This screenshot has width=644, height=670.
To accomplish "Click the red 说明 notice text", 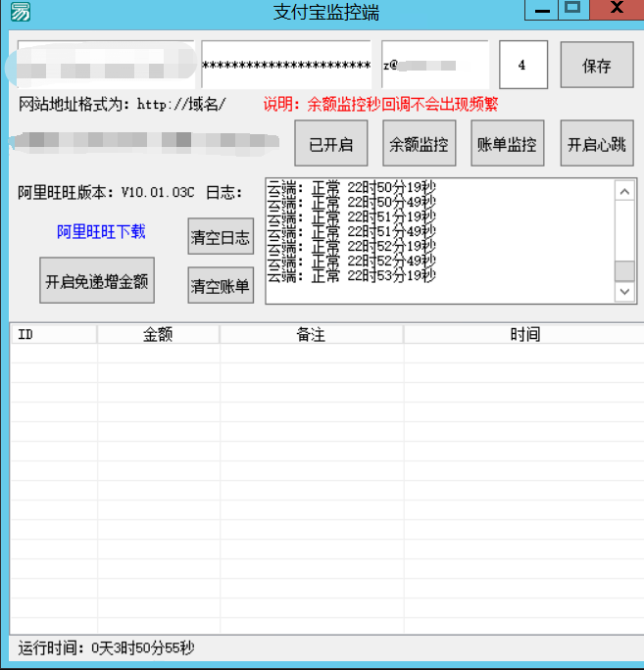I will pos(380,104).
